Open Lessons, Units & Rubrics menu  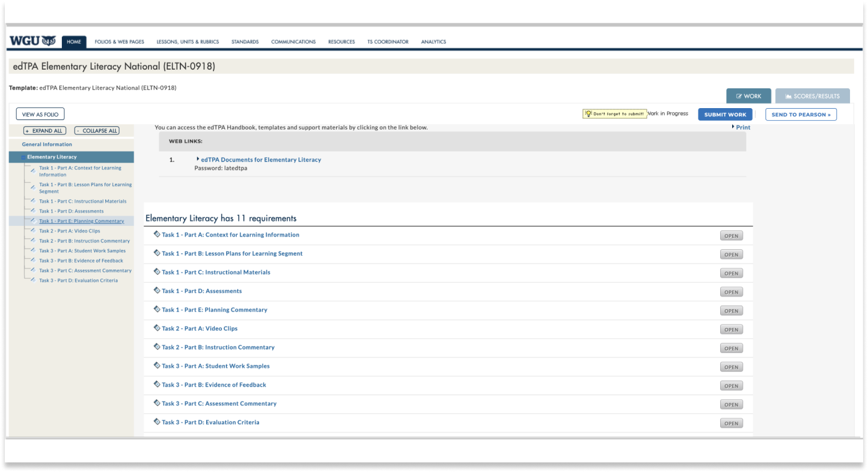click(188, 41)
